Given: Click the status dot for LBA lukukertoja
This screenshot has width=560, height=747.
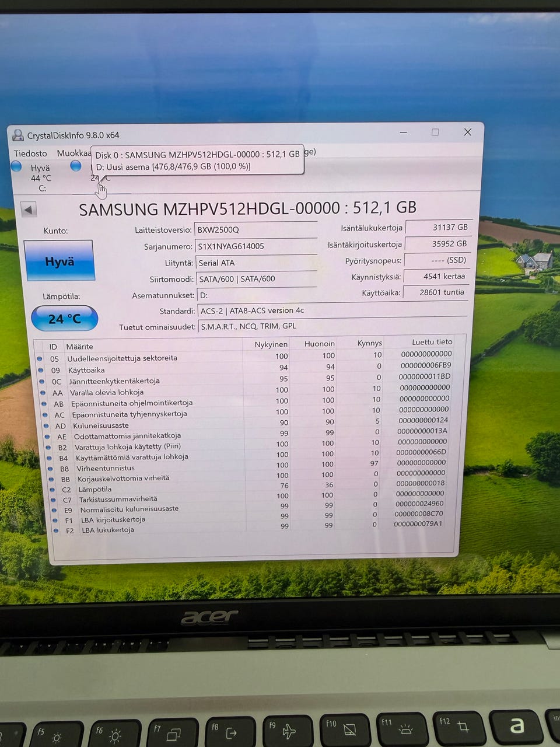Looking at the screenshot, I should pos(56,531).
